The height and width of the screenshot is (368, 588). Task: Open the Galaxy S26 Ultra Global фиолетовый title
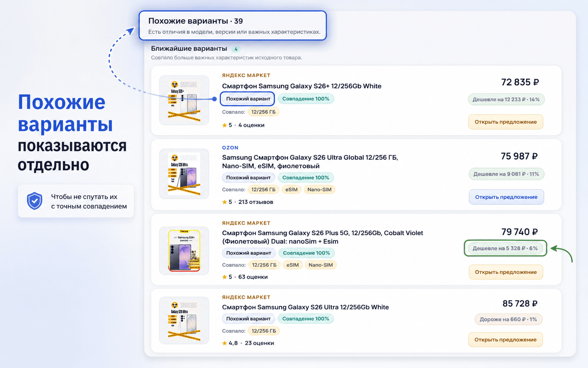310,162
